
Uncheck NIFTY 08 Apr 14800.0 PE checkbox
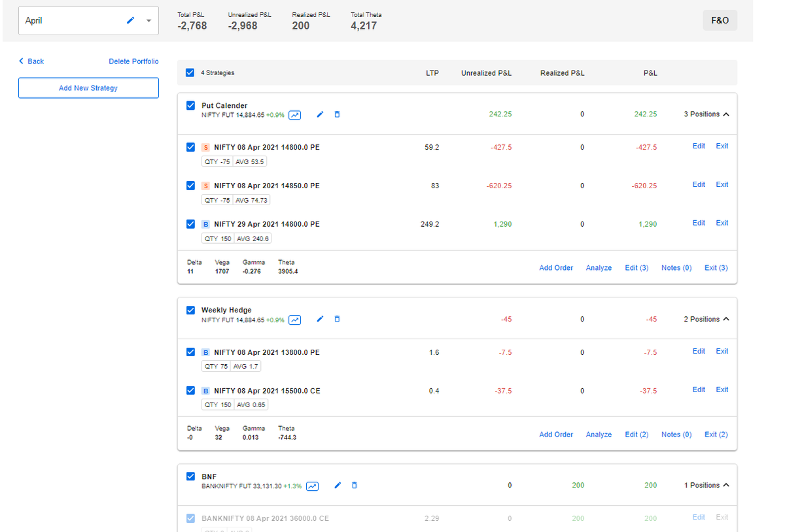tap(190, 147)
